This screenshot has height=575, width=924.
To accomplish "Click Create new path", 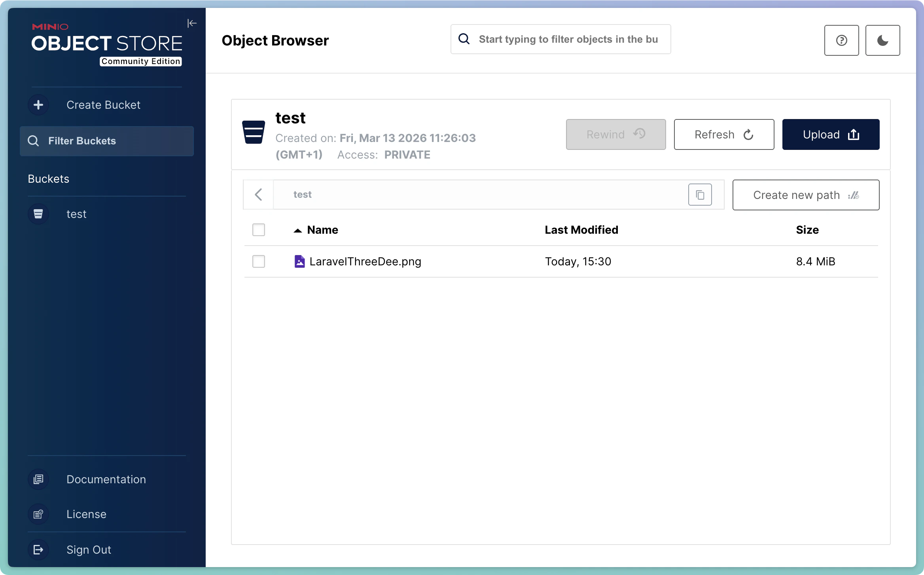I will (x=806, y=195).
